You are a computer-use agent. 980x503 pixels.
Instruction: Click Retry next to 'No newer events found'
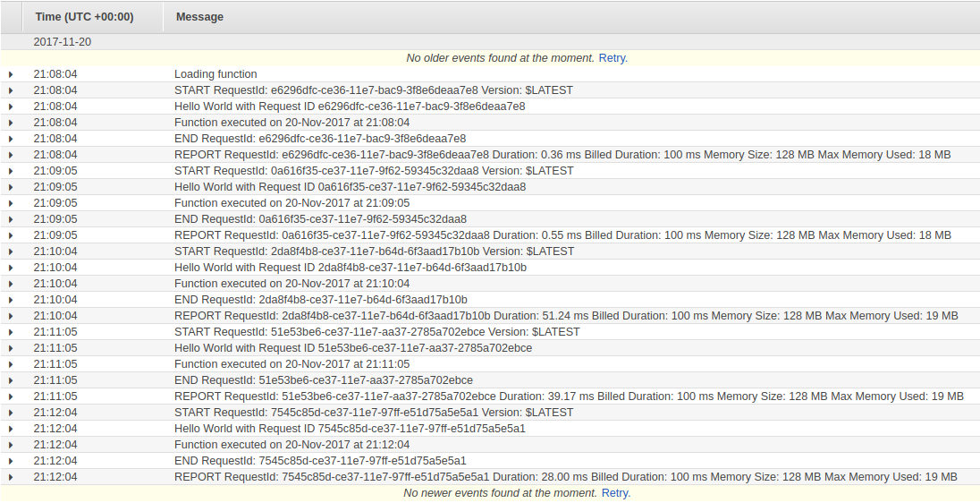click(615, 493)
